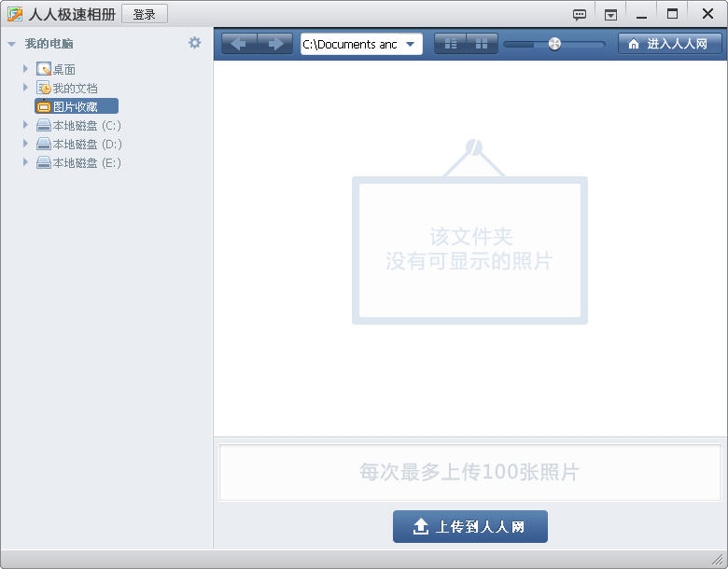Select 本地磁盘 (C:) label
The width and height of the screenshot is (728, 569).
pyautogui.click(x=87, y=126)
